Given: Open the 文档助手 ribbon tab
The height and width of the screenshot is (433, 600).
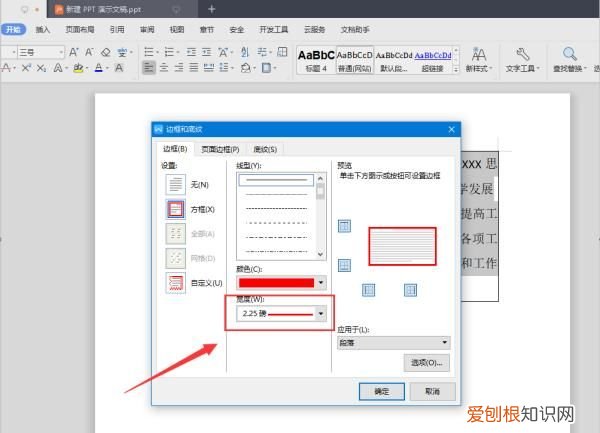Looking at the screenshot, I should 355,29.
